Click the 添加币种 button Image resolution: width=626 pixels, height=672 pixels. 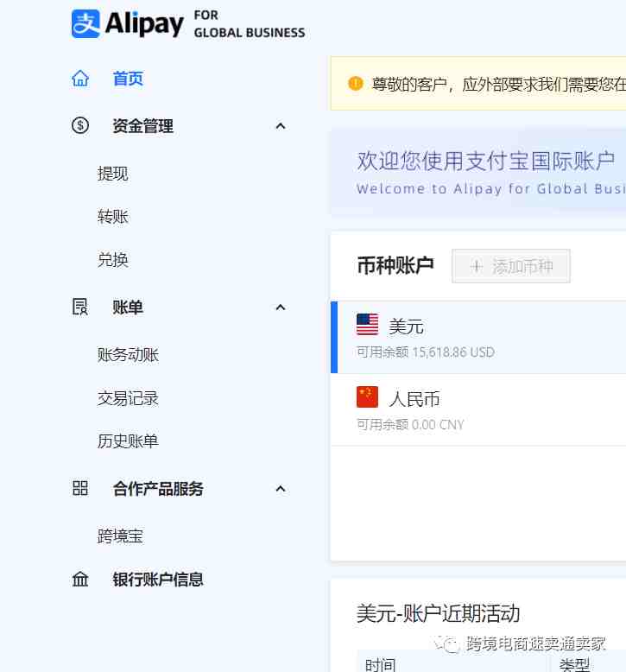coord(511,266)
